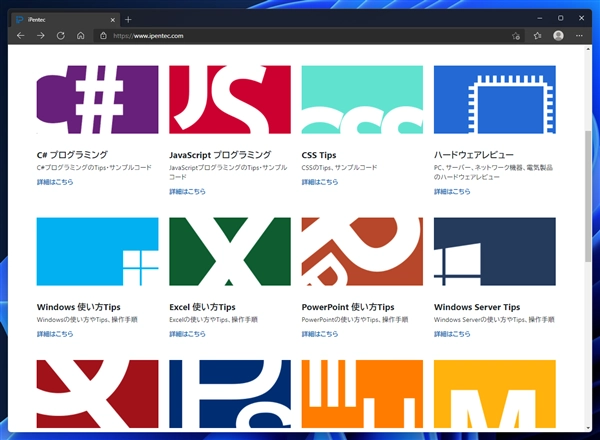
Task: Open the navy blue iP logo thumbnail
Action: (230, 394)
